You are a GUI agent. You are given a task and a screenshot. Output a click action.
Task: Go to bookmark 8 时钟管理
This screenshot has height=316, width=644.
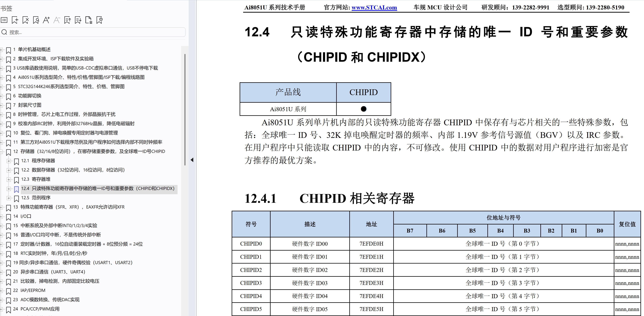pyautogui.click(x=64, y=114)
